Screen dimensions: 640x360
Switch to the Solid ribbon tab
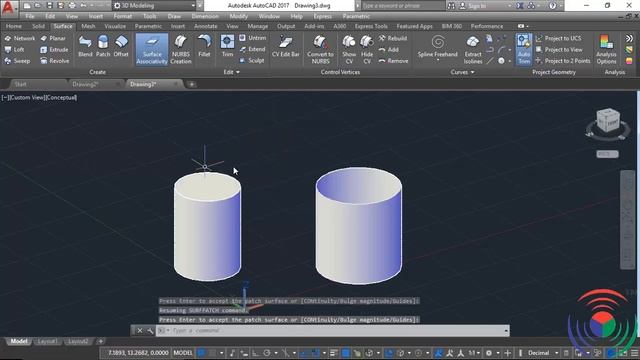click(38, 26)
